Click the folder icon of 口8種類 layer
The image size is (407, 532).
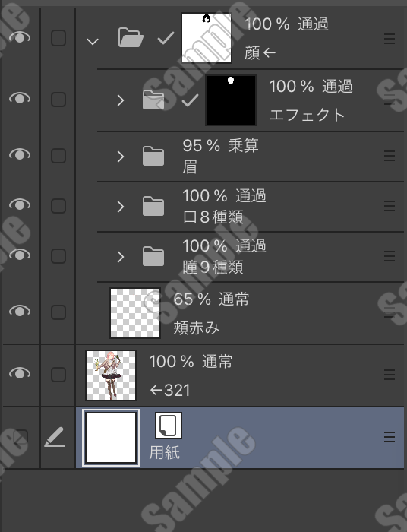click(153, 206)
